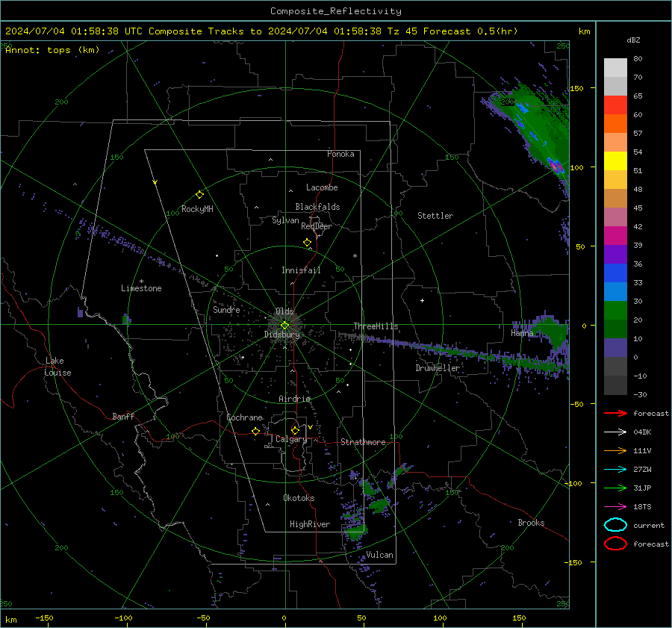Click the 'Annot: tops (km)' label

click(x=52, y=50)
